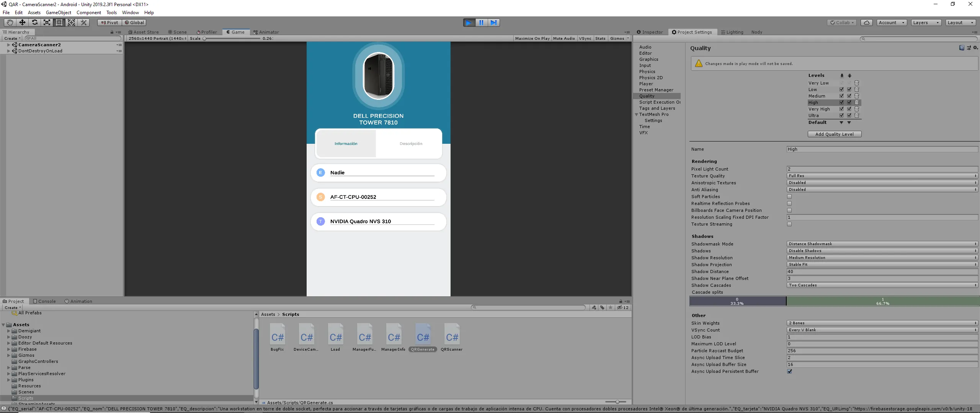This screenshot has height=413, width=980.
Task: Pause the running game
Action: (481, 23)
